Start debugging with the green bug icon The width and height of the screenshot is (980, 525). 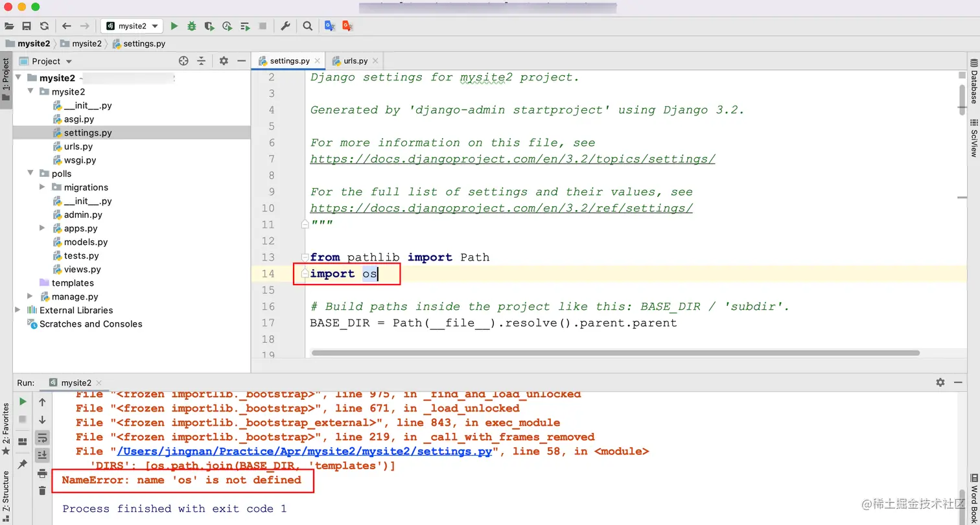coord(192,26)
